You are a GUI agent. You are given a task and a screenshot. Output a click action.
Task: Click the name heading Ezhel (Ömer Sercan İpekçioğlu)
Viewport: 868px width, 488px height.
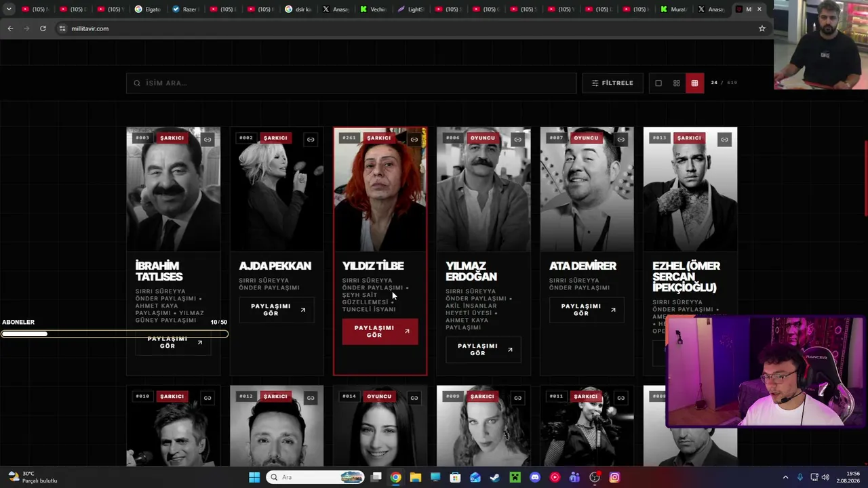pyautogui.click(x=686, y=277)
